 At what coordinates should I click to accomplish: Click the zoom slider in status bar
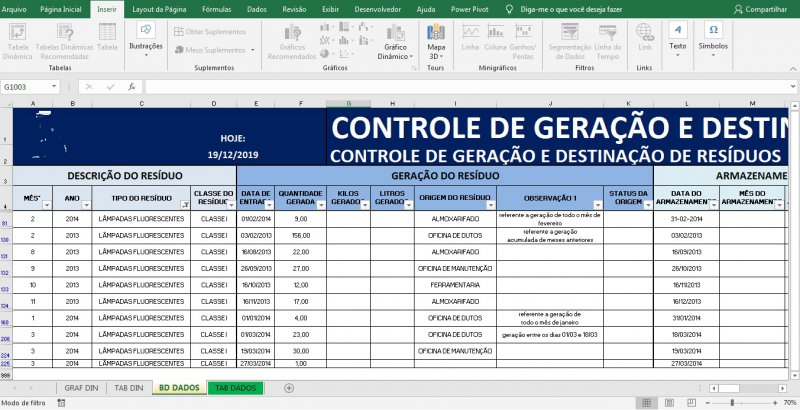point(729,402)
